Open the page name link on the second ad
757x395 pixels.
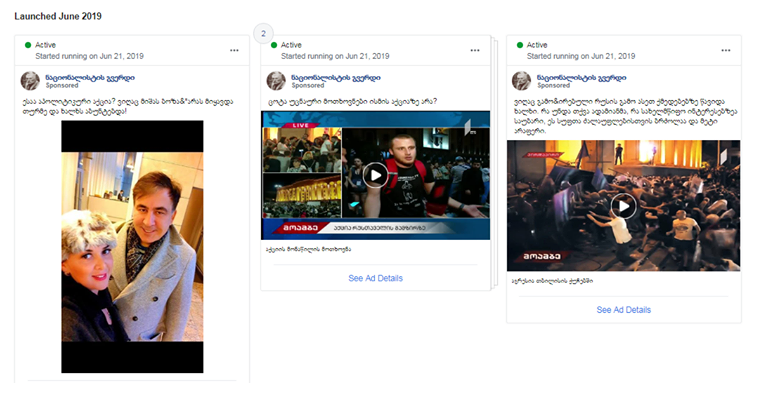coord(336,77)
